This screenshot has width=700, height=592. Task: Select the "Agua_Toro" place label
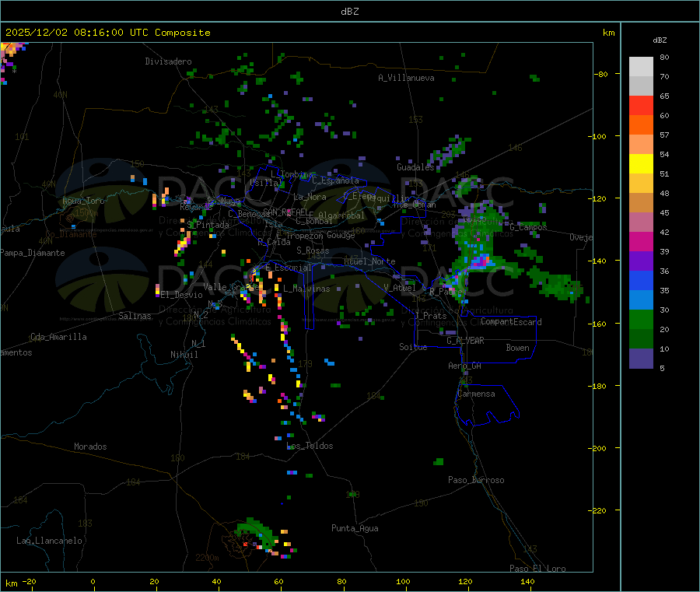click(83, 201)
